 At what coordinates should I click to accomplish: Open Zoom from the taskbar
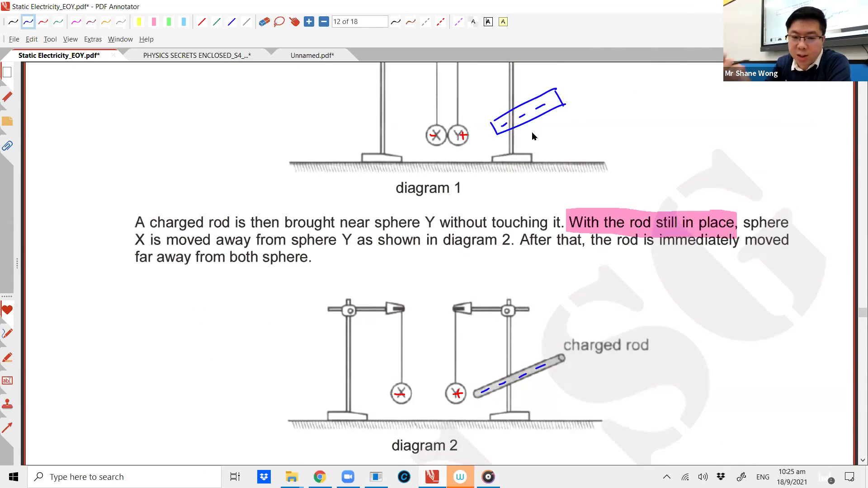[348, 477]
